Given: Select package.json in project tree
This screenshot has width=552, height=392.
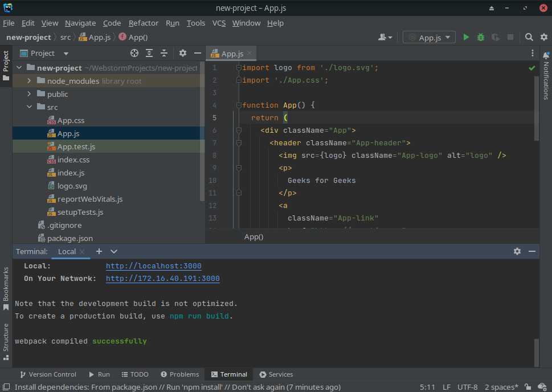Looking at the screenshot, I should click(69, 238).
